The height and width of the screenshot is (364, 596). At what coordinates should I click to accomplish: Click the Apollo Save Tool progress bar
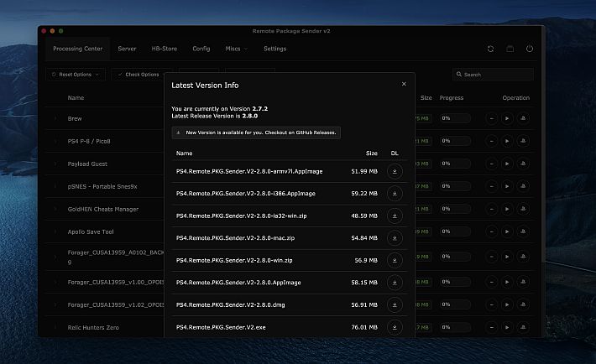pyautogui.click(x=455, y=231)
